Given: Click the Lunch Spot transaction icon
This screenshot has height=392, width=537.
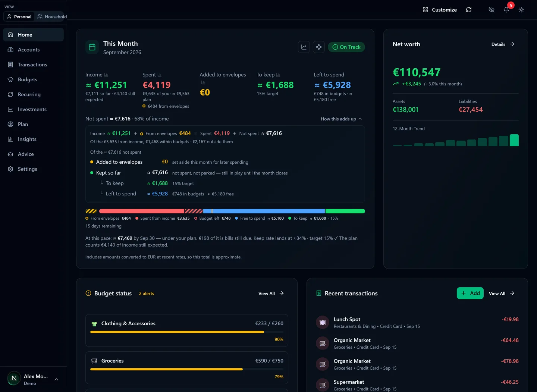Looking at the screenshot, I should (x=323, y=323).
